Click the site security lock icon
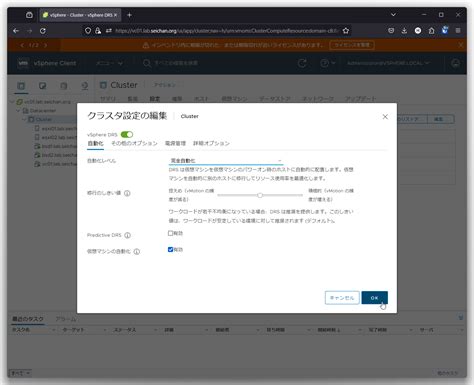 click(98, 31)
